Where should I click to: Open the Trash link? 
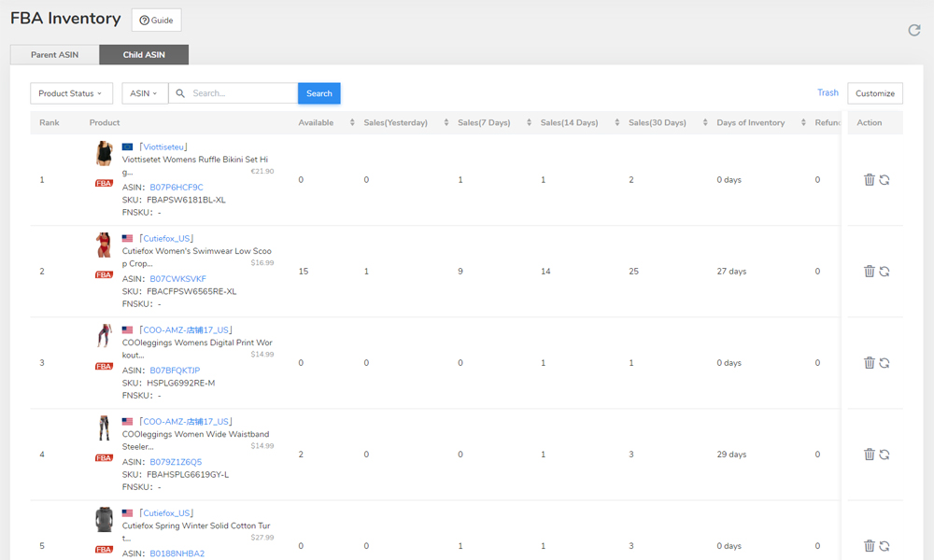tap(828, 92)
